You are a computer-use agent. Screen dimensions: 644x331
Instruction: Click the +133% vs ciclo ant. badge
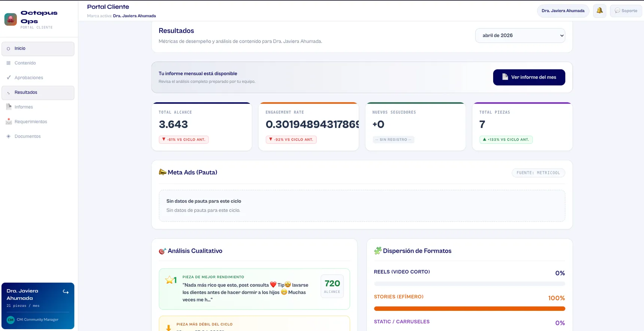[506, 139]
